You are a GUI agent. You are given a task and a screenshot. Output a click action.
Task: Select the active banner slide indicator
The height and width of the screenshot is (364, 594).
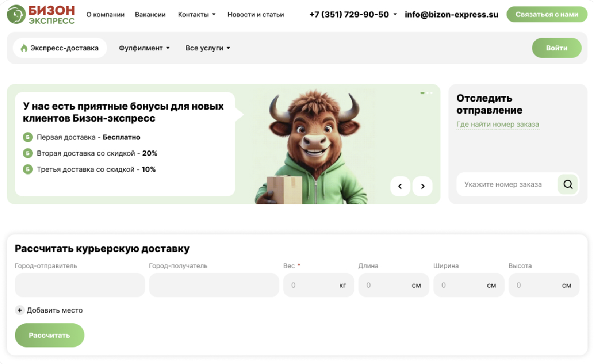[422, 93]
